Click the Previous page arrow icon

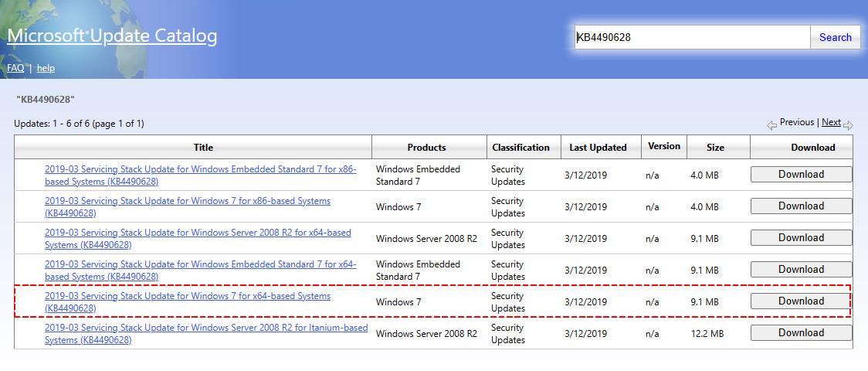coord(771,126)
